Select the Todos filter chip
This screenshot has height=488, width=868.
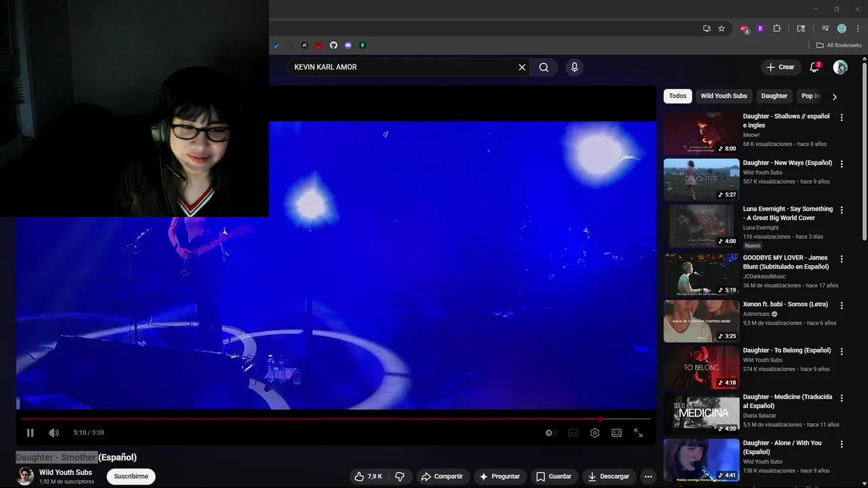677,96
